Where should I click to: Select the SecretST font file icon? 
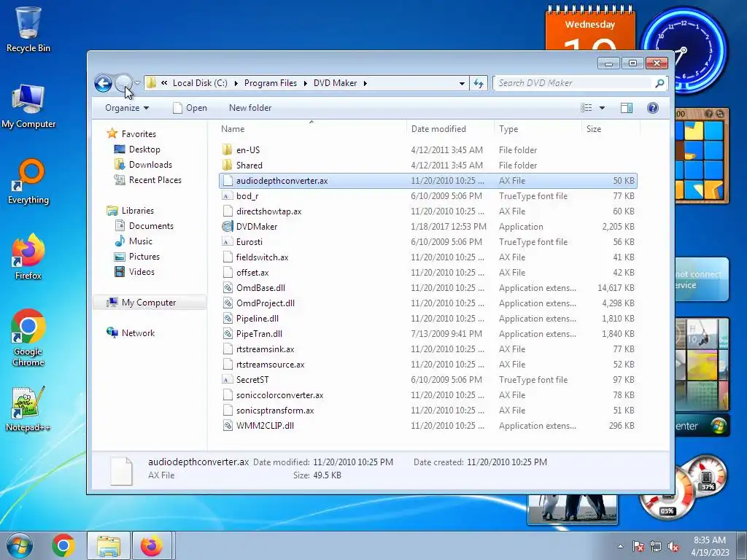coord(228,379)
